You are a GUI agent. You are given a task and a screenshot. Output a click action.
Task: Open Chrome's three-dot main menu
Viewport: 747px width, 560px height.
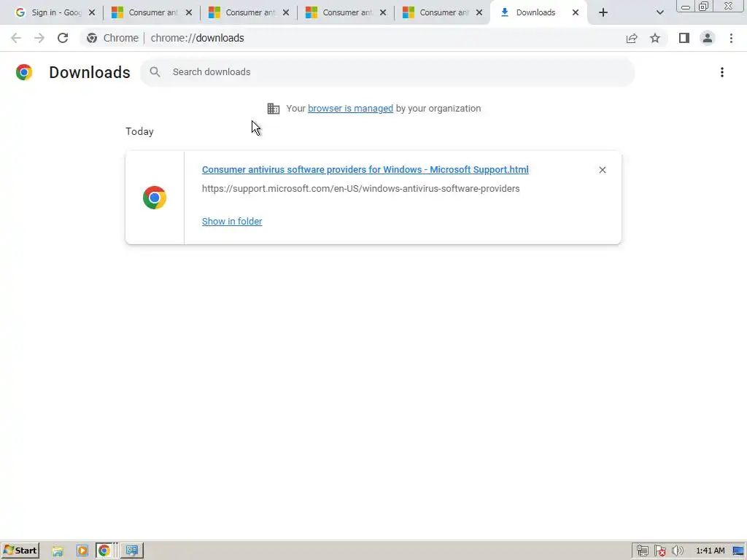click(731, 38)
